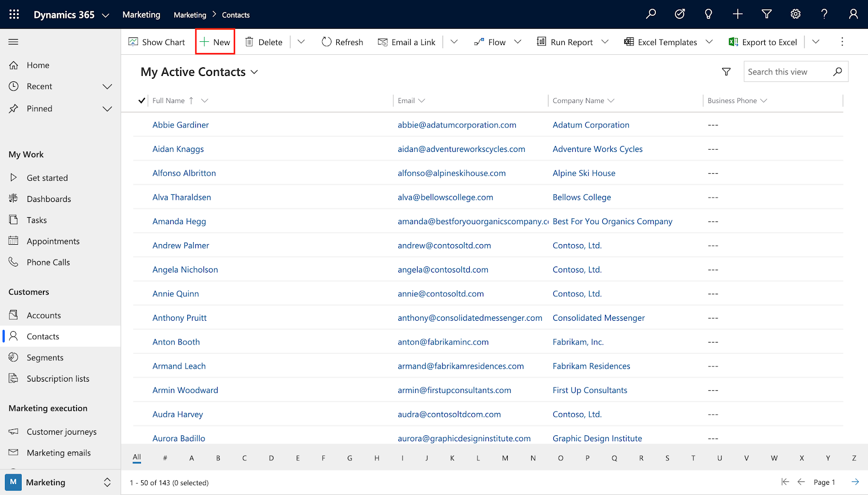The image size is (868, 495).
Task: Open the settings gear icon
Action: (795, 14)
